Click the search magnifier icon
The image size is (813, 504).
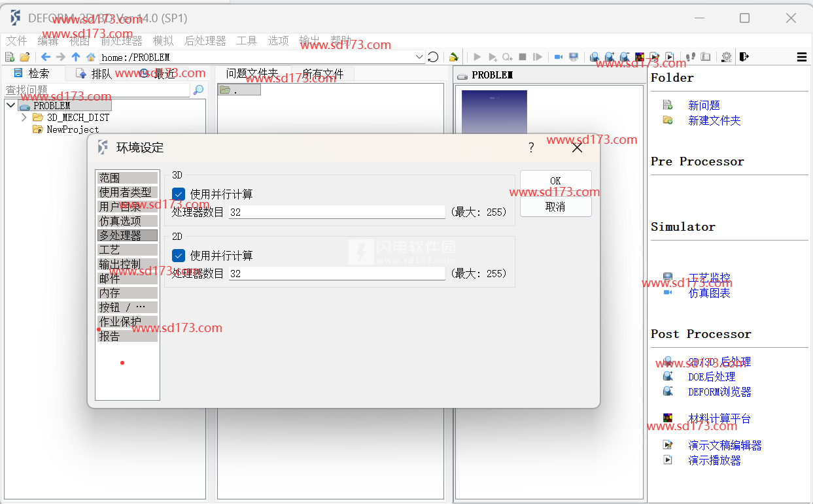(198, 90)
